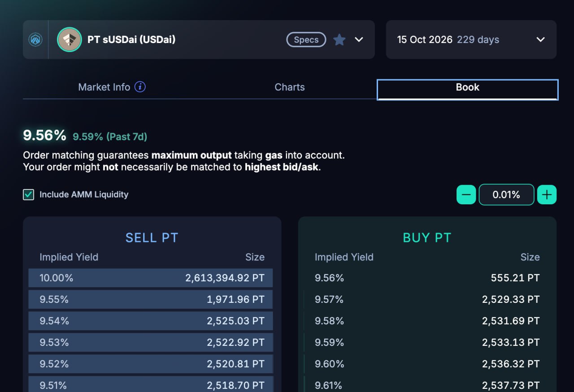Select the 9.56% Buy PT row
The height and width of the screenshot is (392, 574).
pos(427,278)
